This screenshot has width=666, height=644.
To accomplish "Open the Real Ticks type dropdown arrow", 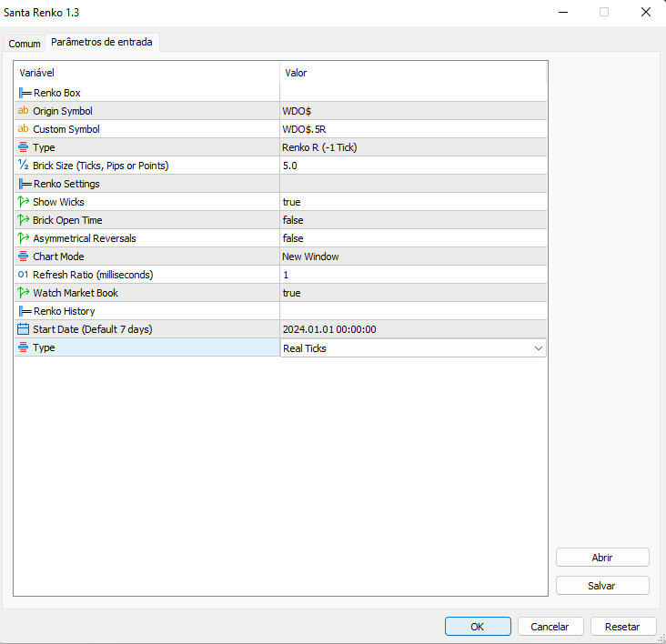I will coord(538,348).
